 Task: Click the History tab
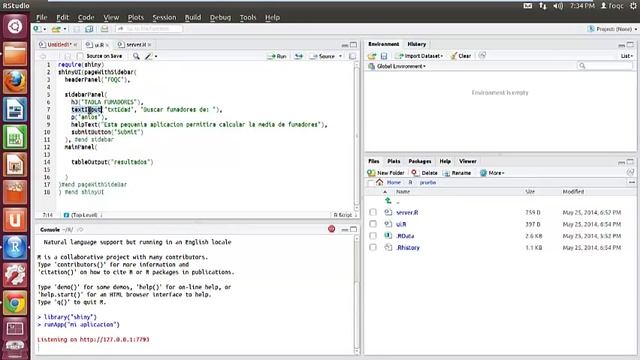pos(416,44)
